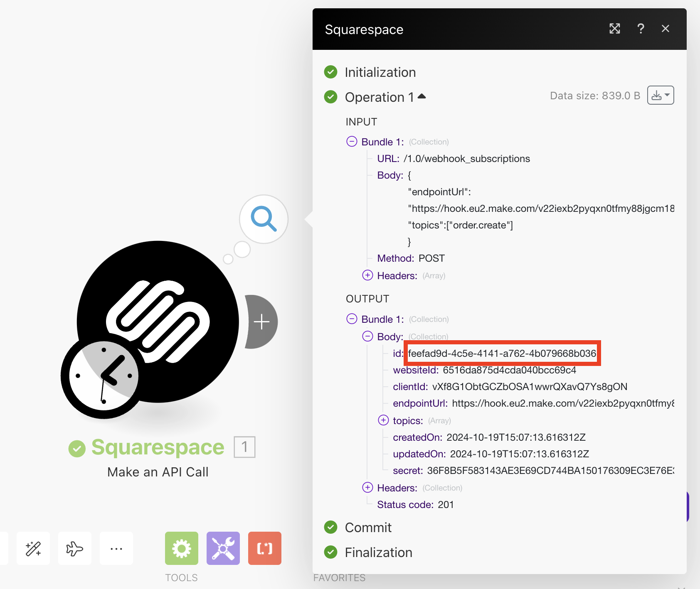Open the help question mark
The height and width of the screenshot is (589, 700).
[641, 29]
